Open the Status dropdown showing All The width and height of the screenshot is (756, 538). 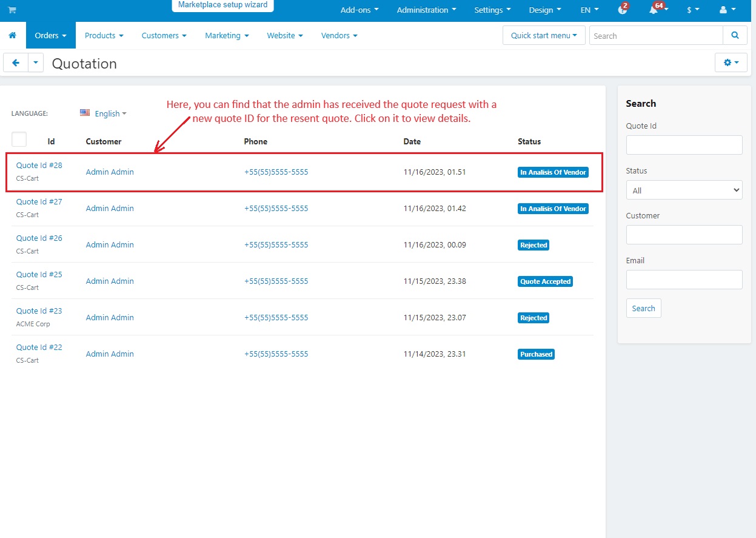(x=684, y=190)
